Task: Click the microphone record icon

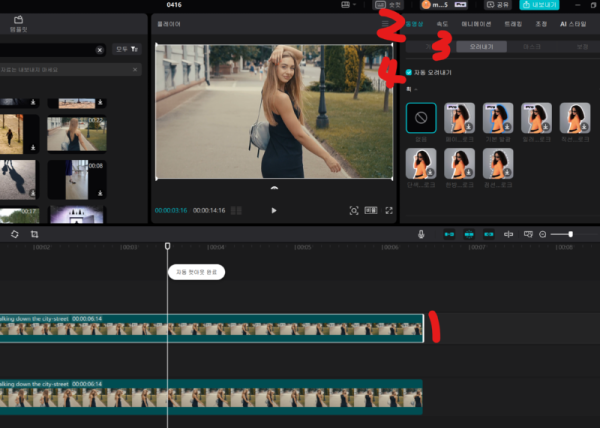Action: point(421,234)
